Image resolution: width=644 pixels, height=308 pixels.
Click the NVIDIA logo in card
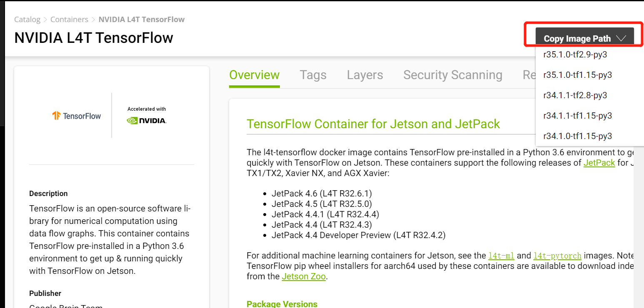coord(147,121)
